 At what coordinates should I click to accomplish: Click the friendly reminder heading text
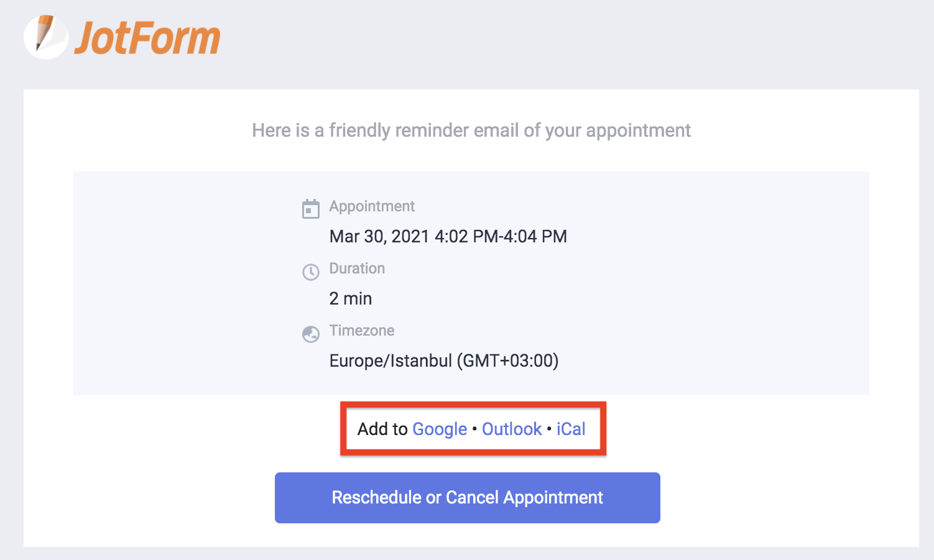[x=471, y=131]
